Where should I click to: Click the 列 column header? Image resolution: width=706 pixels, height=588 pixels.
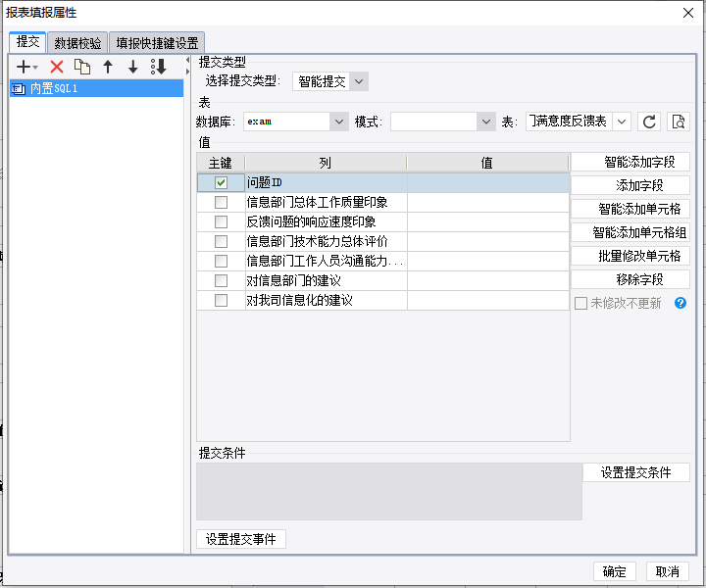coord(326,163)
